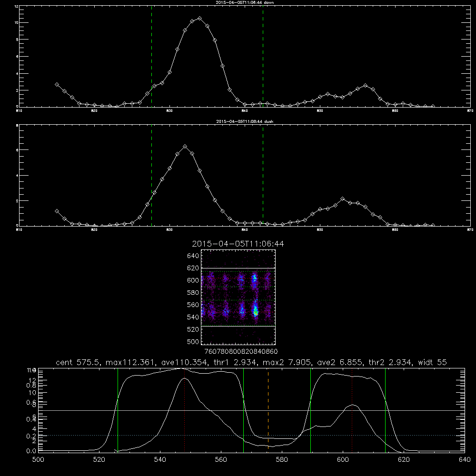Click bottom plot x-axis label '600'

pyautogui.click(x=343, y=460)
